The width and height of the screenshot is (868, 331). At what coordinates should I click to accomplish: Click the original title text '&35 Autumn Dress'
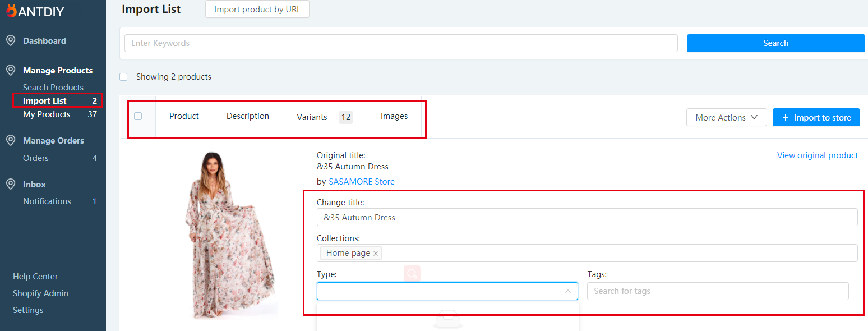click(353, 167)
